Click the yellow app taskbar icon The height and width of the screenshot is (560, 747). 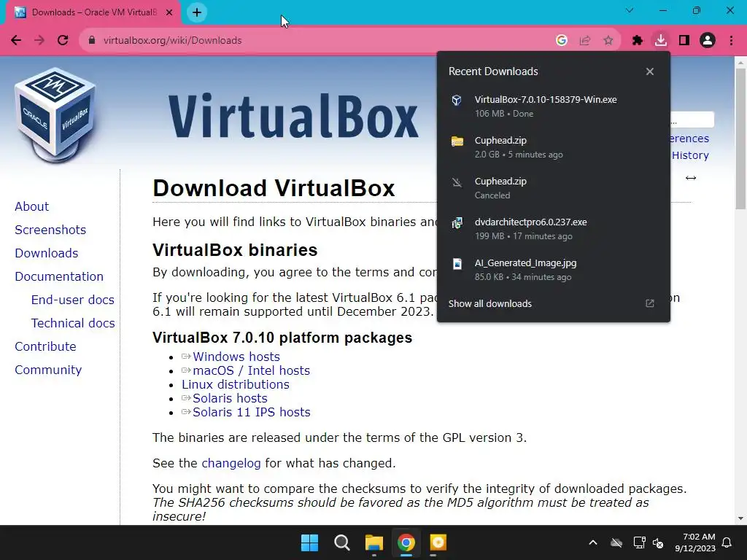438,542
